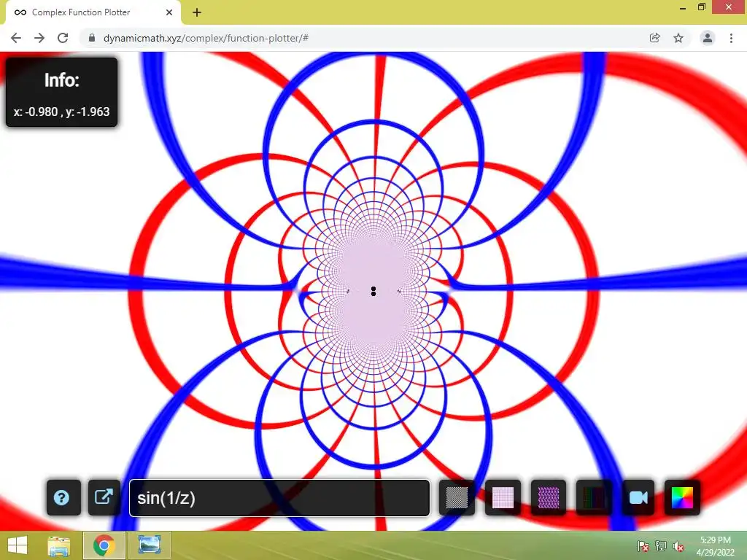The image size is (747, 560).
Task: Open the Action Center flag icon
Action: pos(643,546)
